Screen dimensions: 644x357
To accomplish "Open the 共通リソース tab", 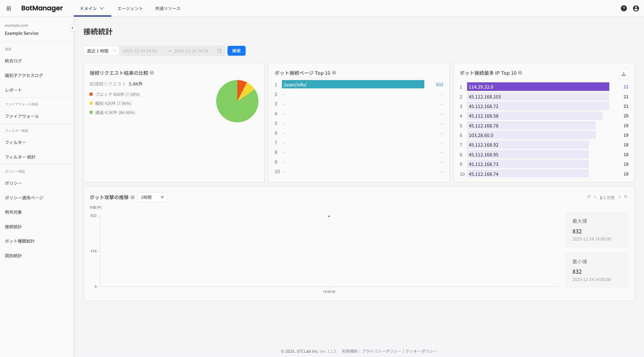I will pos(168,8).
